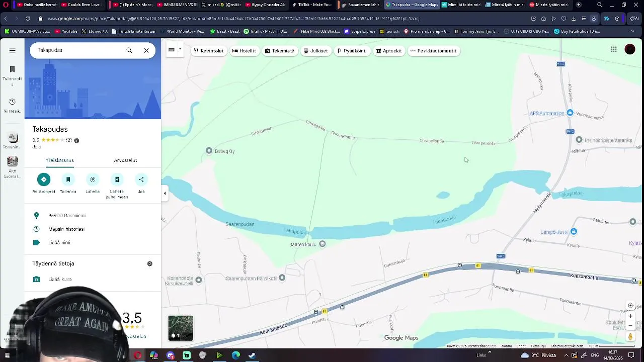Select the Julkiset transit filter chip
644x362 pixels.
pos(315,51)
